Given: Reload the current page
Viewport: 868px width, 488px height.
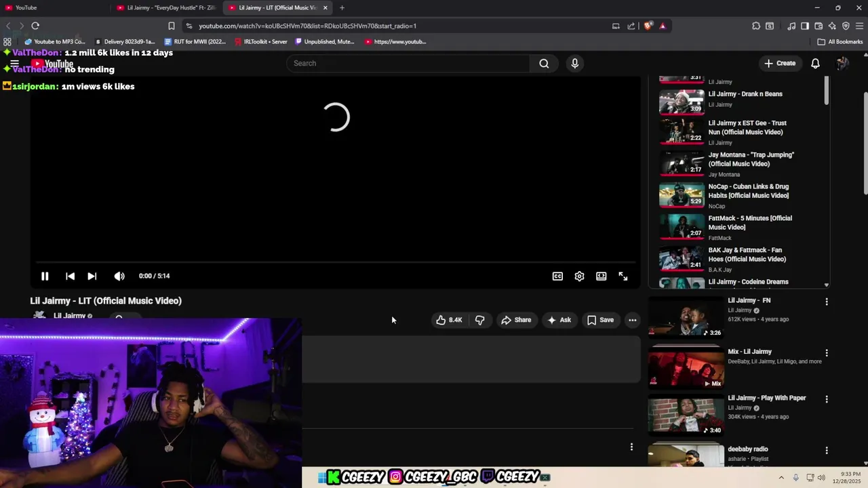Looking at the screenshot, I should 35,26.
